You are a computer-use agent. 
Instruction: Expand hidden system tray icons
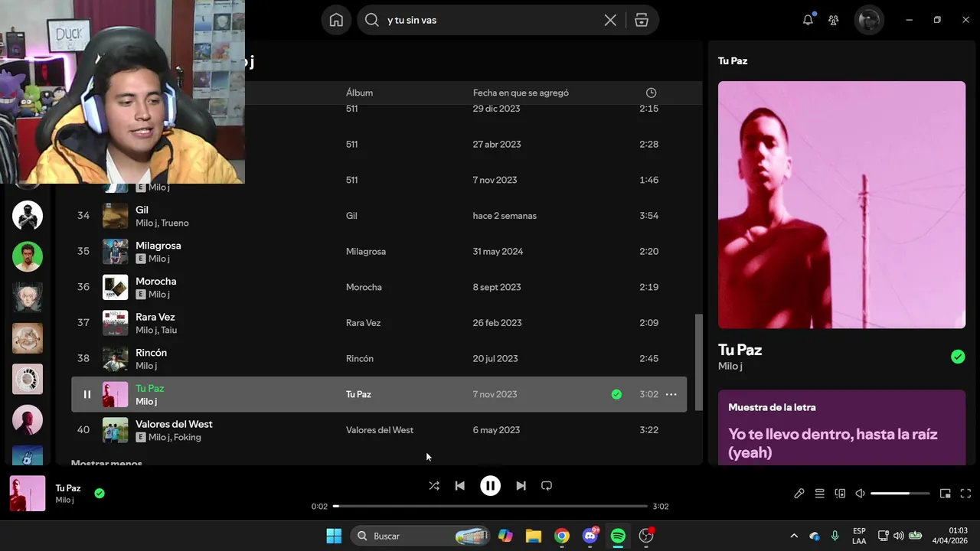click(794, 536)
